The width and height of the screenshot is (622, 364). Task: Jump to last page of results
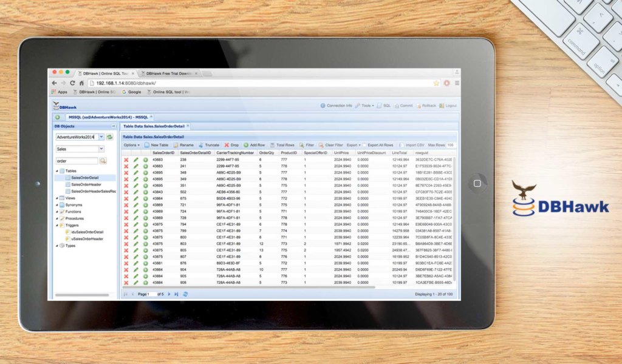coord(176,294)
